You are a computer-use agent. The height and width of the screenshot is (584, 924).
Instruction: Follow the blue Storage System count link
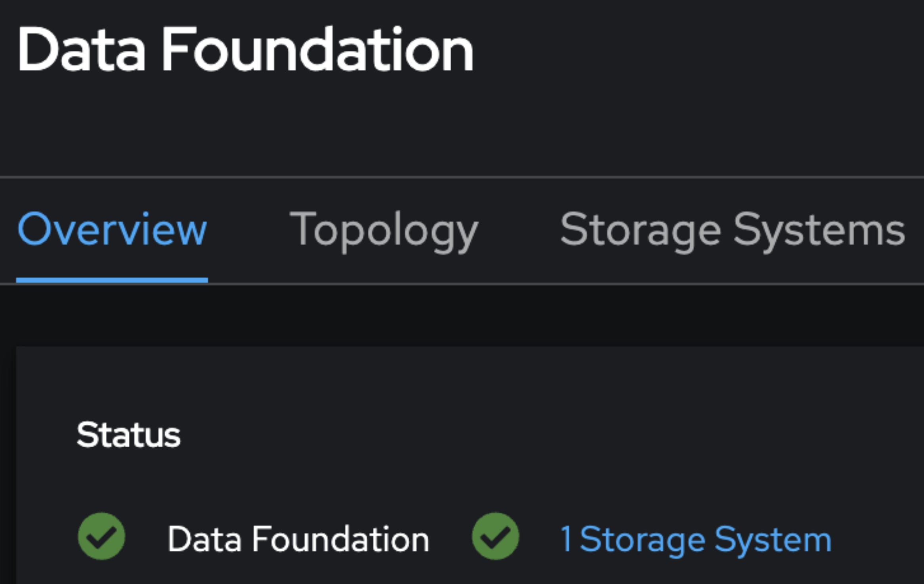696,539
